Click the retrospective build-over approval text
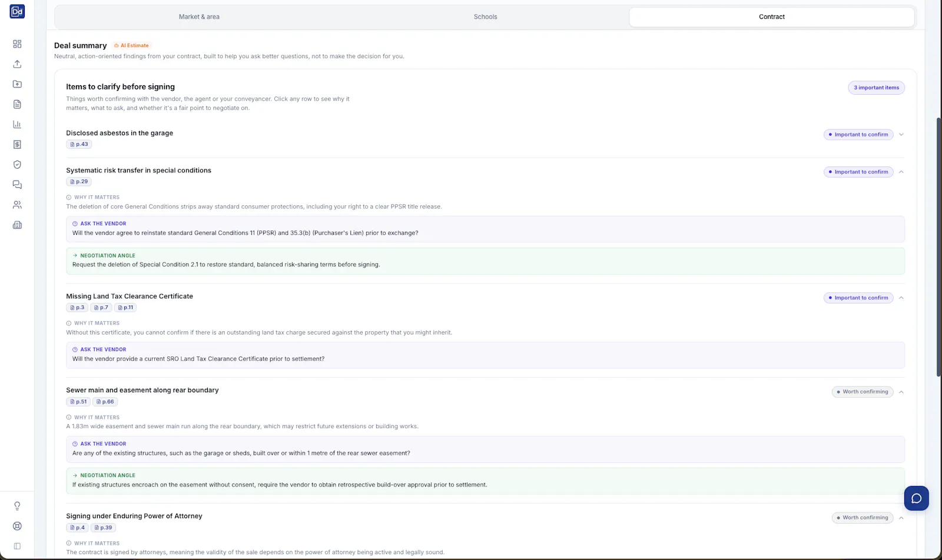 280,485
